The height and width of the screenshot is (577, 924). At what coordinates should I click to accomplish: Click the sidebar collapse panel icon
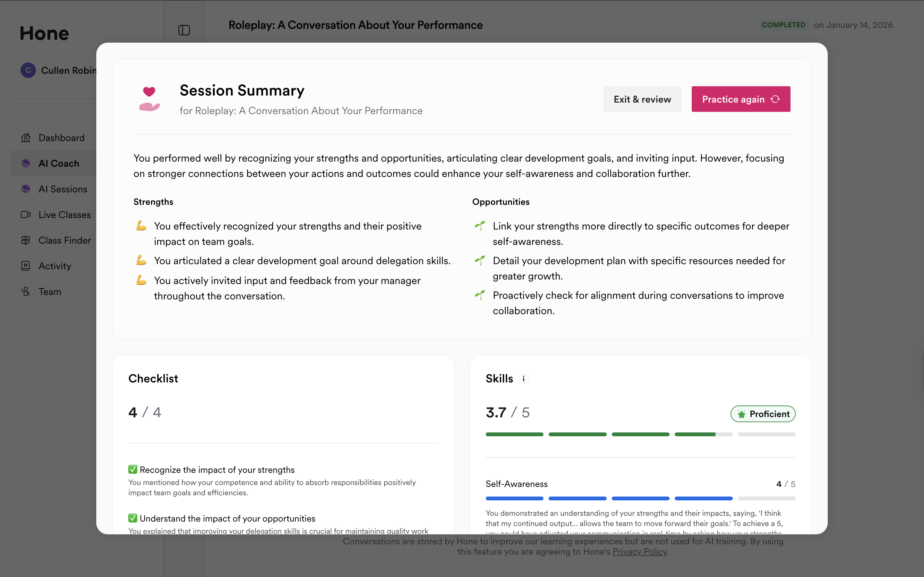(x=184, y=30)
